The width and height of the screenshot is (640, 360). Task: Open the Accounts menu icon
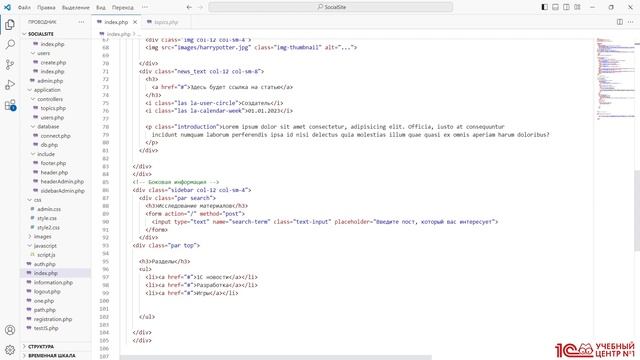pyautogui.click(x=10, y=330)
